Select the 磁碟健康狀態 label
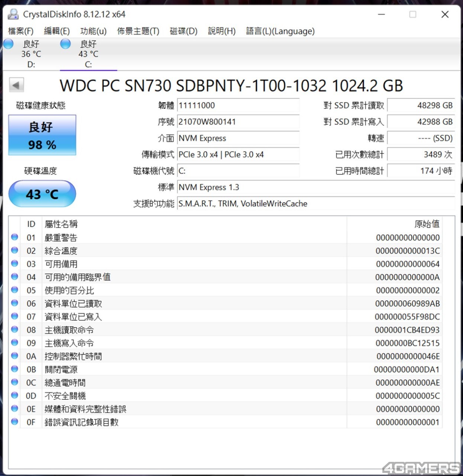 coord(41,106)
